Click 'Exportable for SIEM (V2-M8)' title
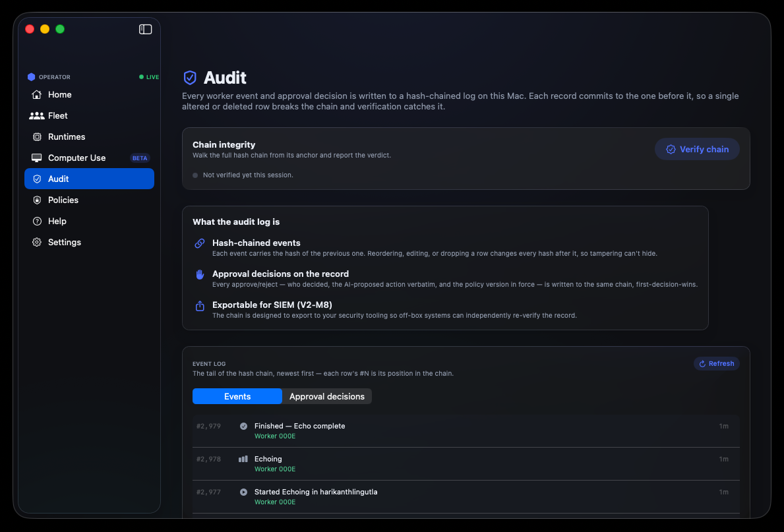 pyautogui.click(x=272, y=305)
